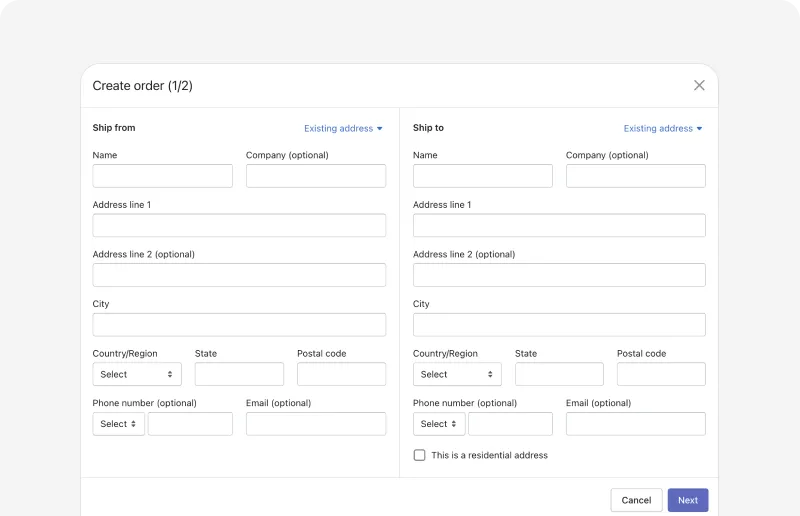Click the Cancel button
Screen dimensions: 800x516
[636, 500]
